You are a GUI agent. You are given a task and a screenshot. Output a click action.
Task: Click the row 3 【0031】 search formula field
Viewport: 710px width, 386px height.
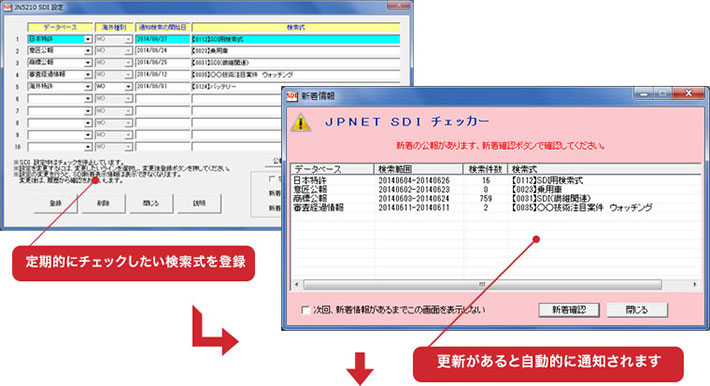(x=296, y=63)
